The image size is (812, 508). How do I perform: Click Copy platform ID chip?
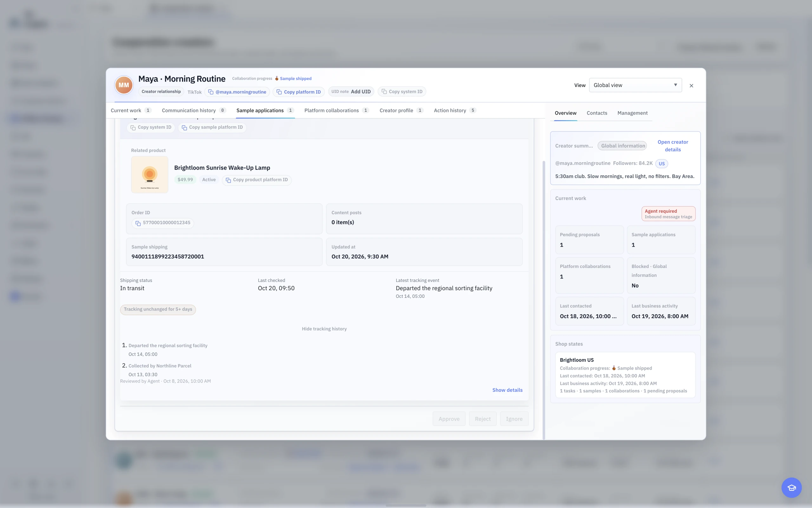coord(298,92)
